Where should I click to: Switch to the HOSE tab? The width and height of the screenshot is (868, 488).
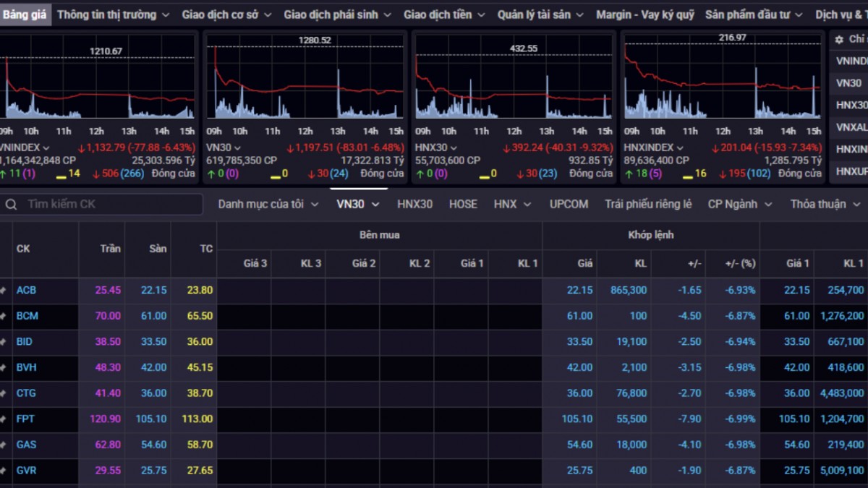[463, 205]
